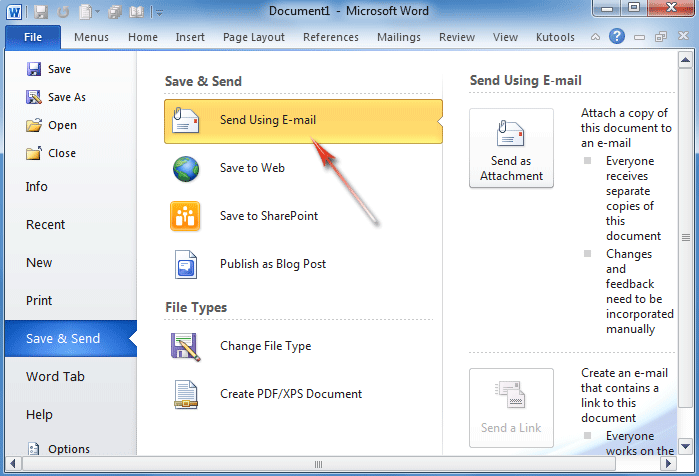Image resolution: width=699 pixels, height=476 pixels.
Task: Minimize the document window via ribbon icon
Action: (639, 37)
